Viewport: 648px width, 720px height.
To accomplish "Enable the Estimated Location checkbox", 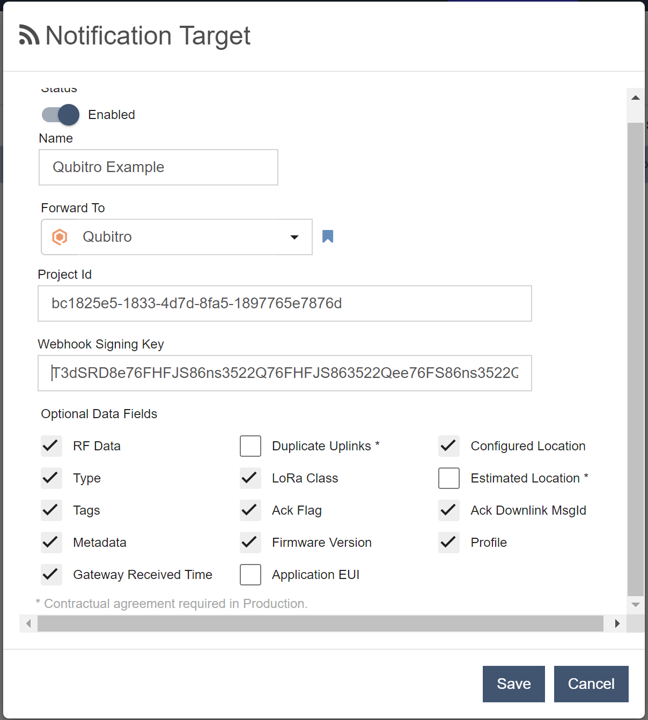I will (x=449, y=478).
